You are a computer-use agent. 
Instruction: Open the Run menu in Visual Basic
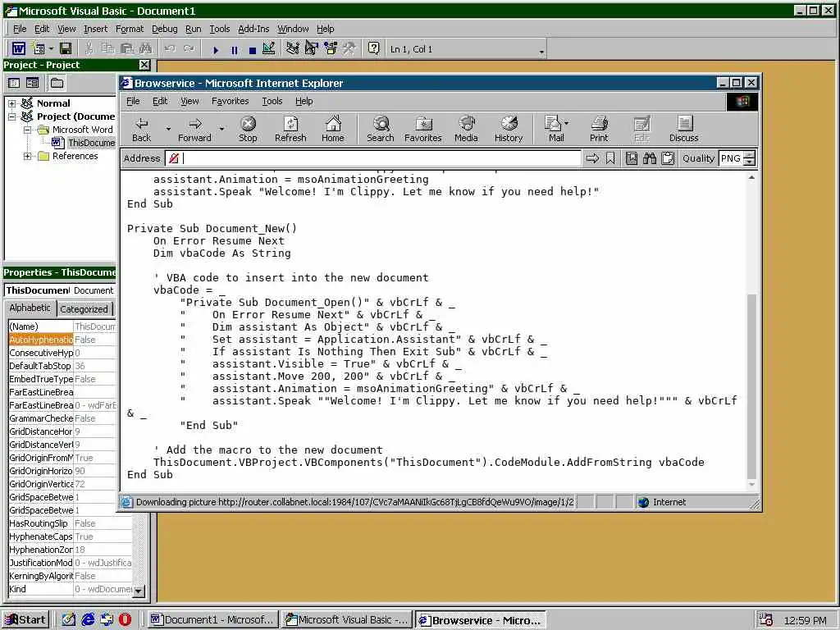click(x=193, y=29)
